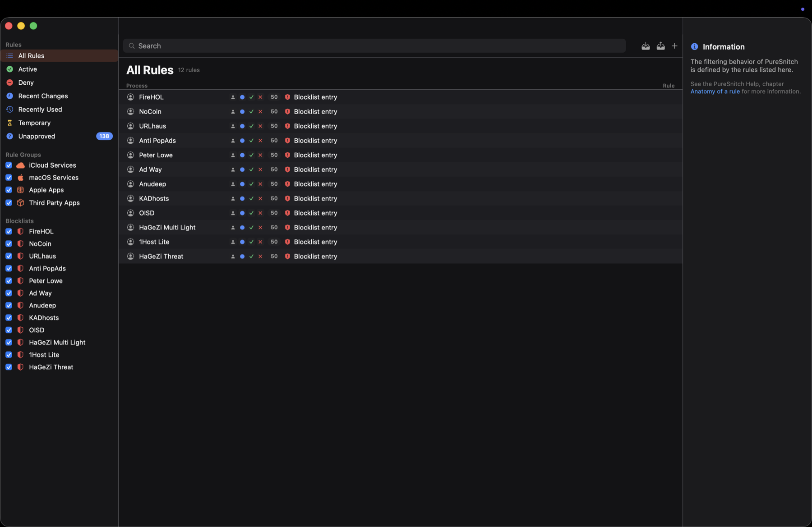
Task: Click the search magnifier icon
Action: (132, 46)
